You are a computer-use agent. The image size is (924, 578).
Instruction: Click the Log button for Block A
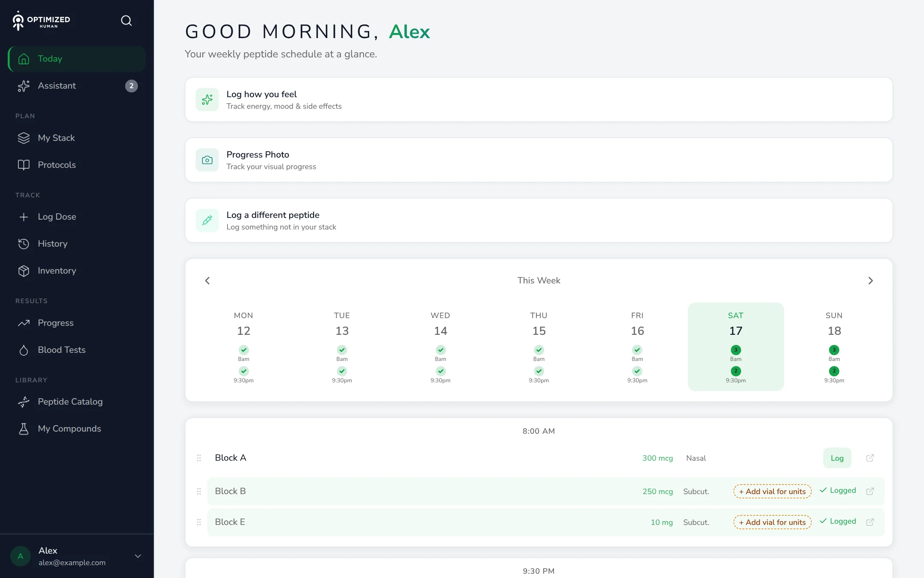point(837,458)
